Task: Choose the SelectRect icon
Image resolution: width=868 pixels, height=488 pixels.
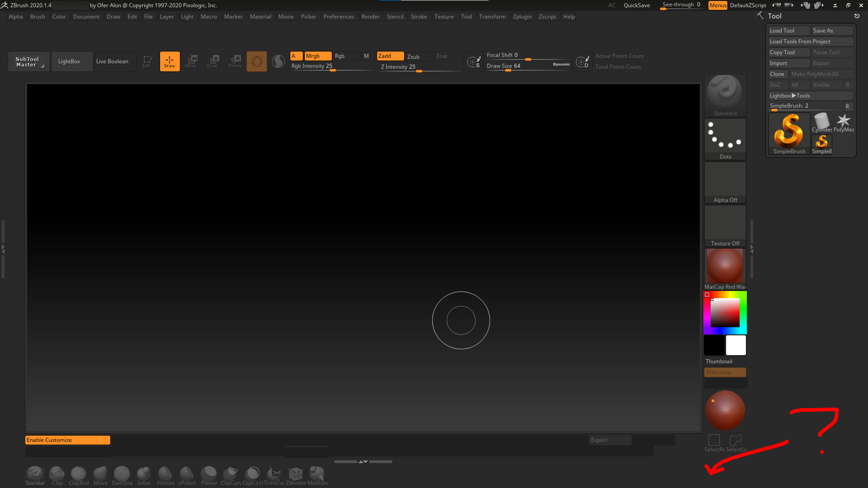Action: tap(714, 443)
